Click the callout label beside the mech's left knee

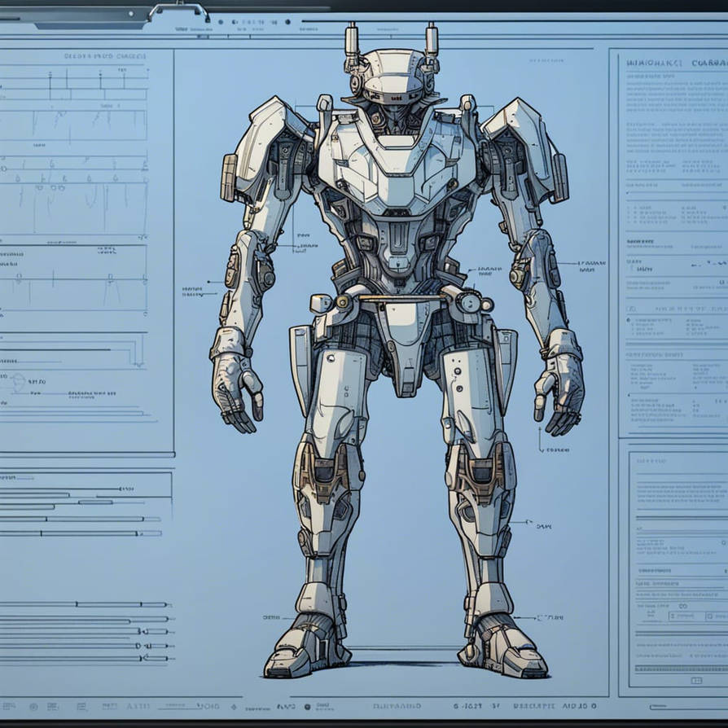coord(544,527)
